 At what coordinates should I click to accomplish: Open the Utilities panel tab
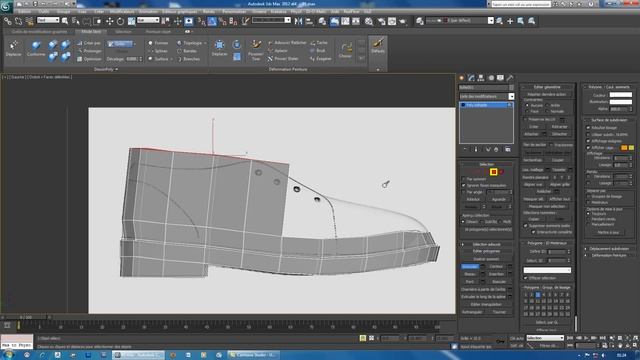[510, 78]
